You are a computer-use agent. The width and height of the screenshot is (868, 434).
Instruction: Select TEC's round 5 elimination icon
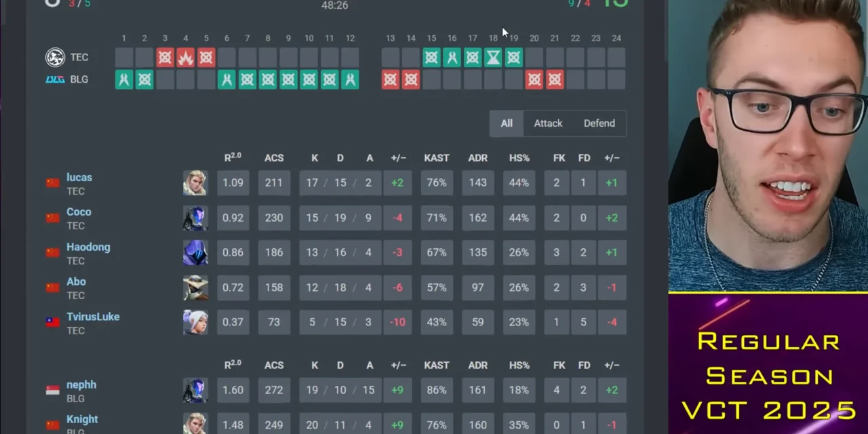pos(206,58)
